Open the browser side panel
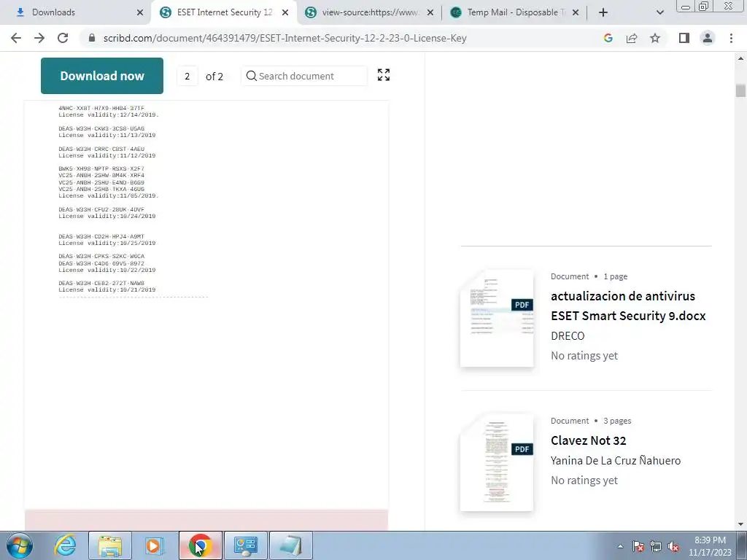This screenshot has height=560, width=747. [684, 38]
